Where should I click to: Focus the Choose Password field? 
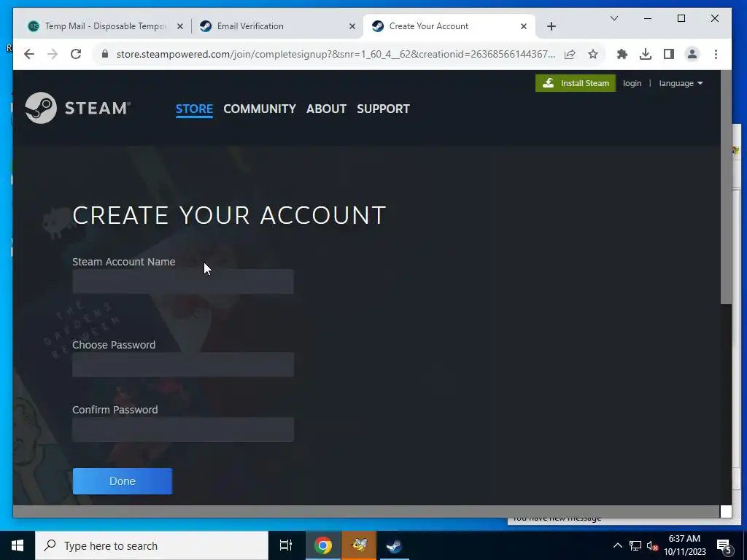183,365
